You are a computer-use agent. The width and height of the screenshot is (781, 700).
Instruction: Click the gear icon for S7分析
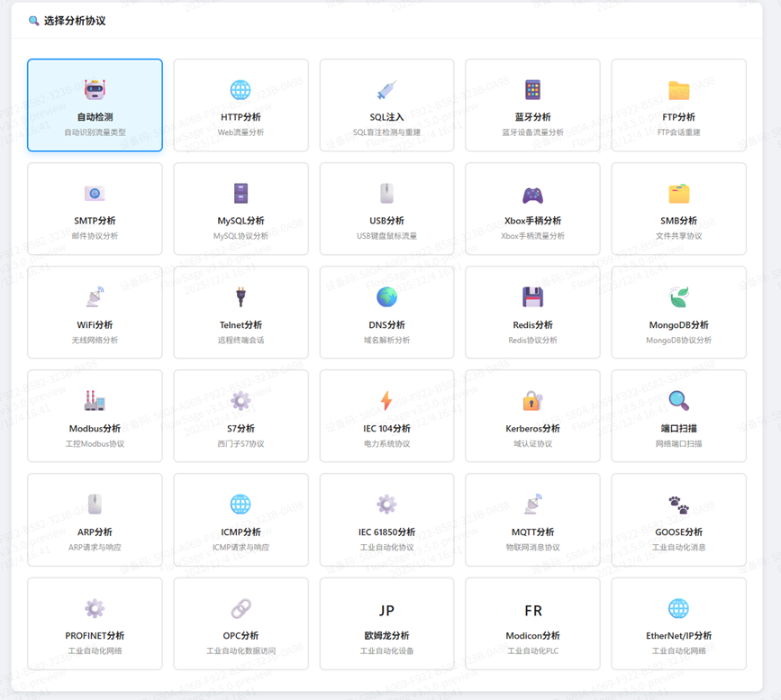[x=241, y=401]
